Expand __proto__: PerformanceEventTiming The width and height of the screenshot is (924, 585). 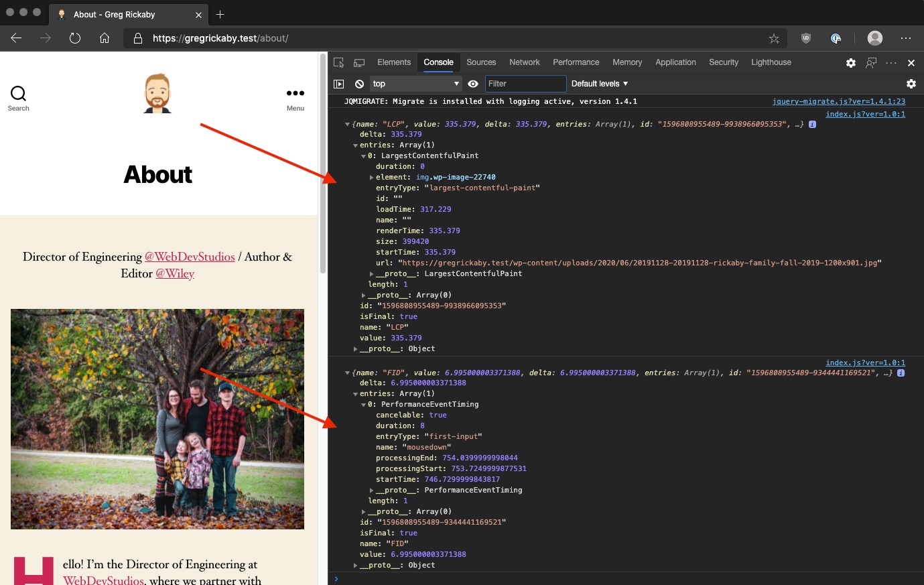[371, 491]
